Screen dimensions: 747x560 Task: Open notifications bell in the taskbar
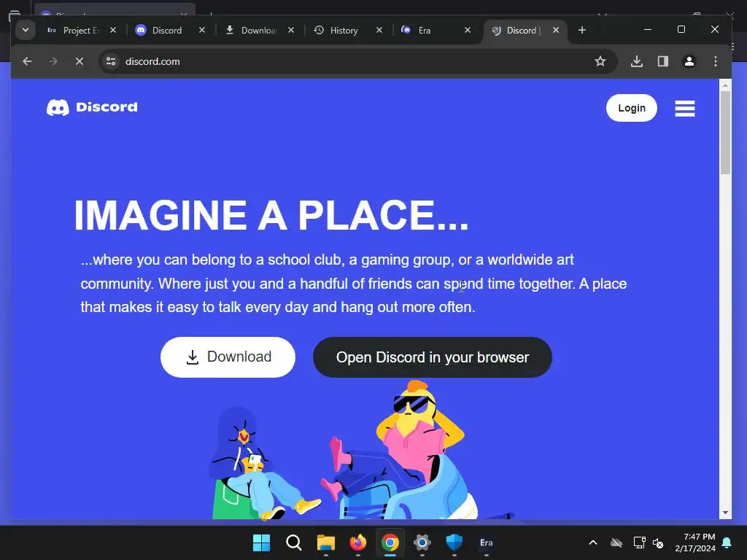727,542
